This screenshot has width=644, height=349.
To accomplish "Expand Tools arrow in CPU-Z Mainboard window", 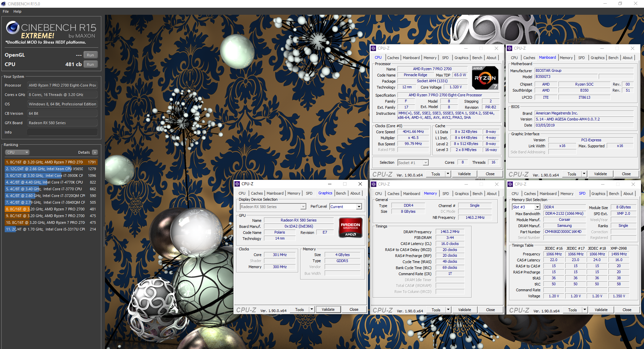I will [x=584, y=174].
